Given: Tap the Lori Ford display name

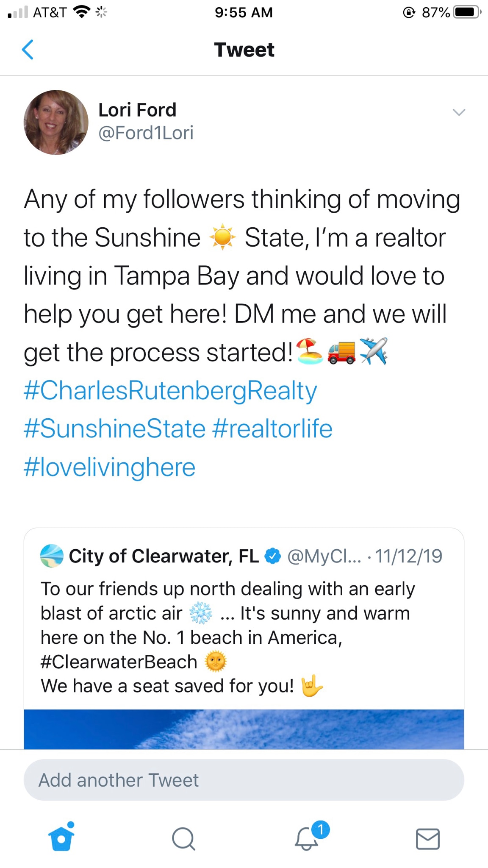Looking at the screenshot, I should (x=137, y=110).
